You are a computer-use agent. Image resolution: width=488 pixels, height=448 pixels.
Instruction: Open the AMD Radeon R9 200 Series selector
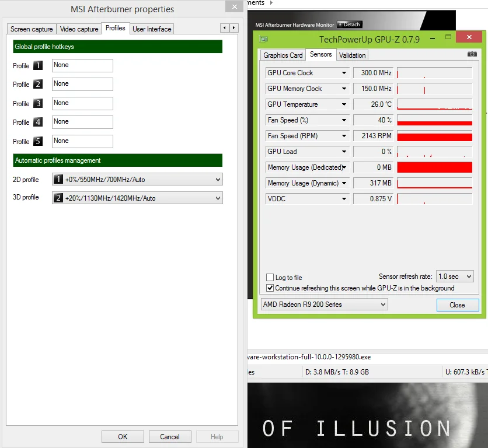[325, 304]
